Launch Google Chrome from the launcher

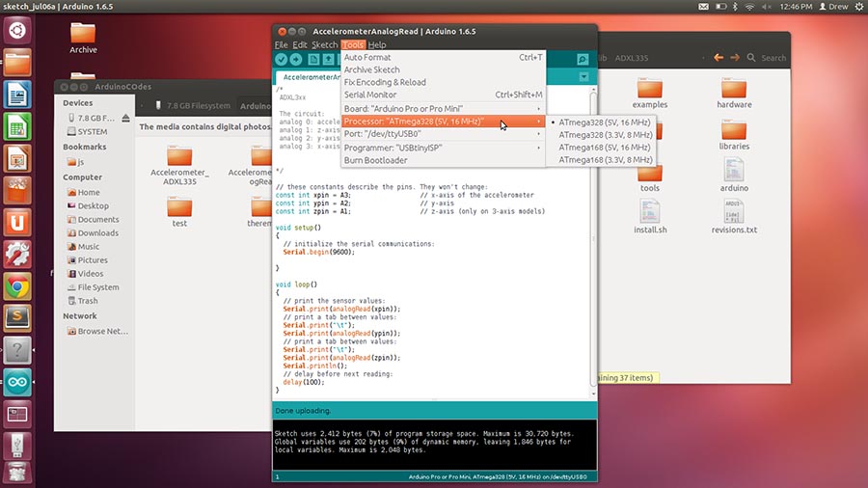click(x=17, y=286)
